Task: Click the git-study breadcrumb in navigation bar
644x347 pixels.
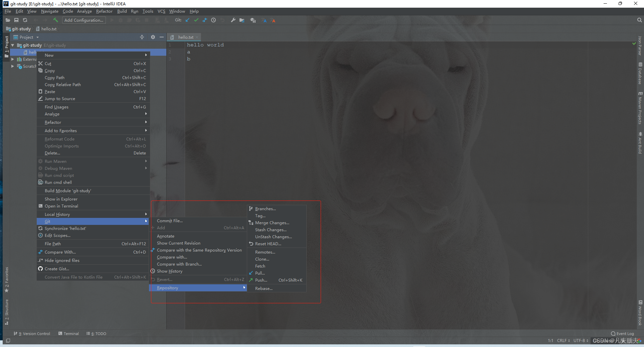Action: [18, 29]
